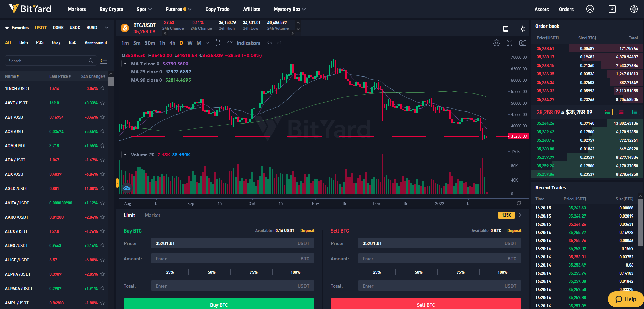Select the DeFi category tab

[24, 42]
